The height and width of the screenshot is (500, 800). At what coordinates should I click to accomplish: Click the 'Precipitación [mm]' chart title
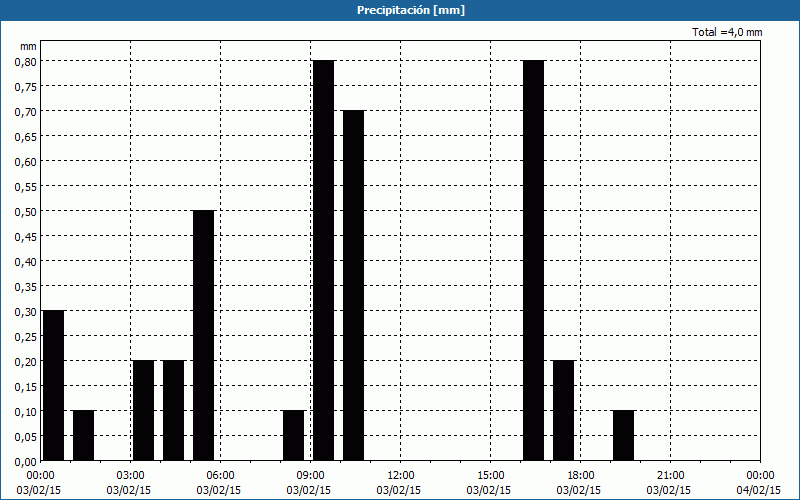pyautogui.click(x=411, y=10)
